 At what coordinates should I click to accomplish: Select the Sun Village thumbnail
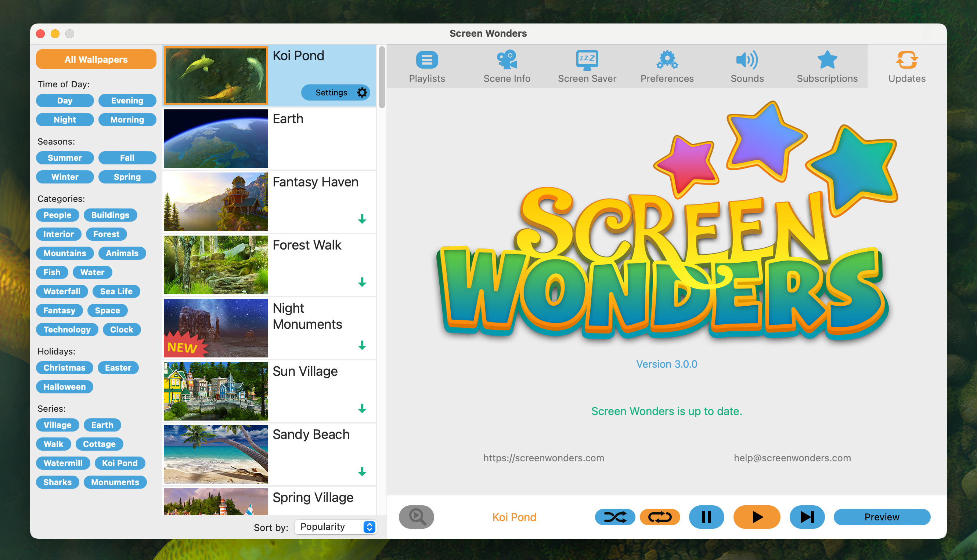pos(216,391)
